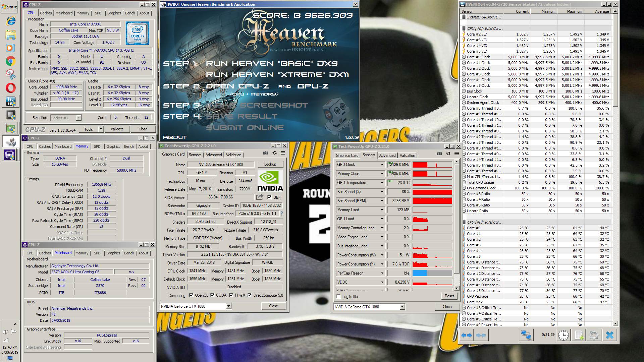Enable Log to file checkbox
This screenshot has width=644, height=362.
pyautogui.click(x=338, y=297)
